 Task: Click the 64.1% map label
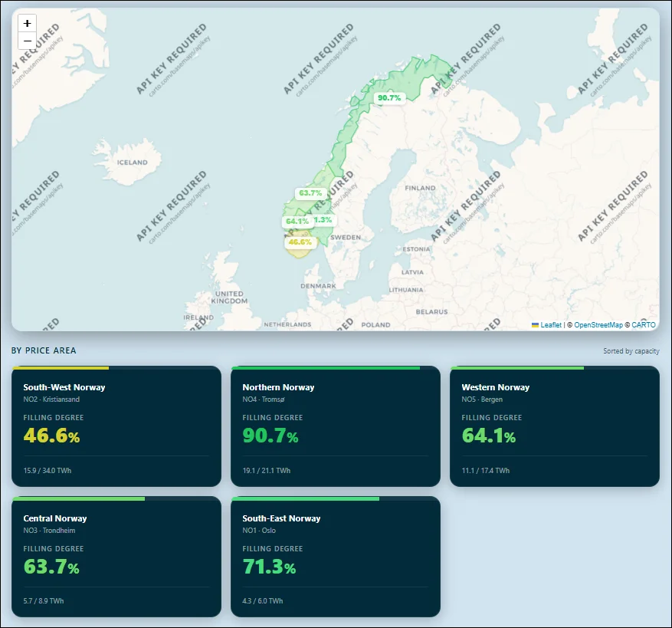point(297,222)
